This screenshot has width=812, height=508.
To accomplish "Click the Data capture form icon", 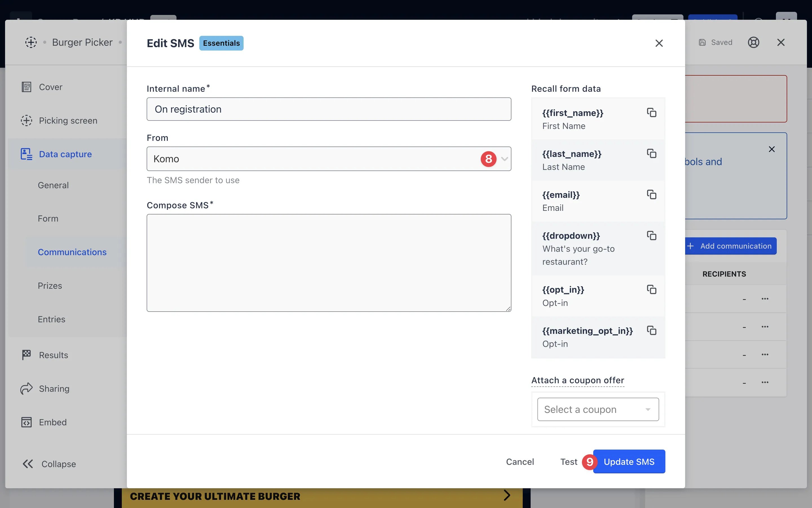I will tap(26, 154).
